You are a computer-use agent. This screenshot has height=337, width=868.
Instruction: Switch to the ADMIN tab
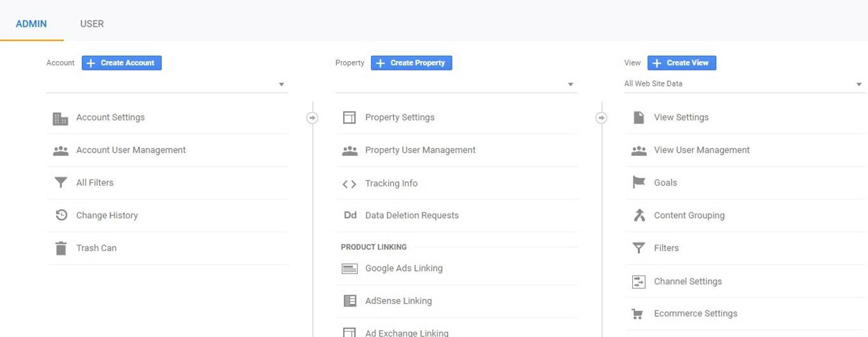[x=31, y=24]
